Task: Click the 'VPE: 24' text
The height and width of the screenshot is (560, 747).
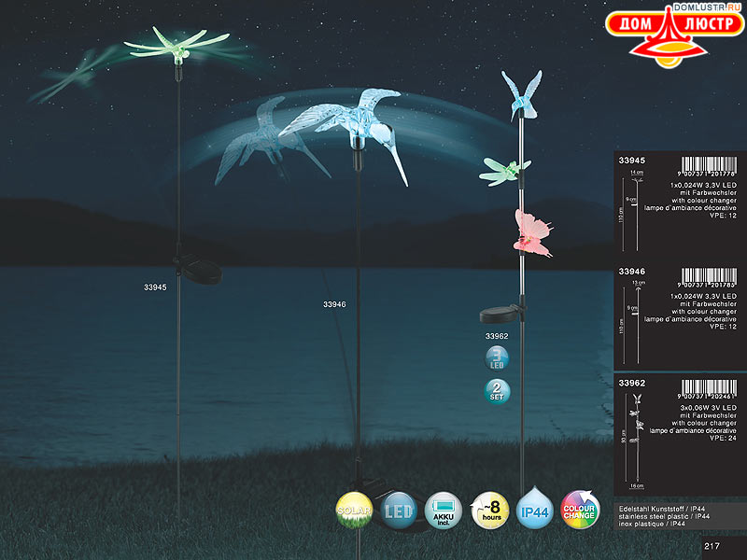Action: click(x=723, y=438)
